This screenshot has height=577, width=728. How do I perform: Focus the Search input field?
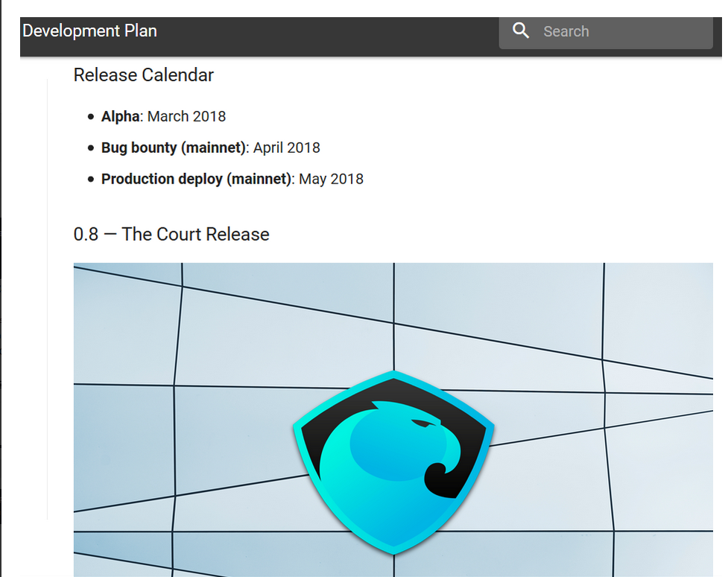(606, 31)
